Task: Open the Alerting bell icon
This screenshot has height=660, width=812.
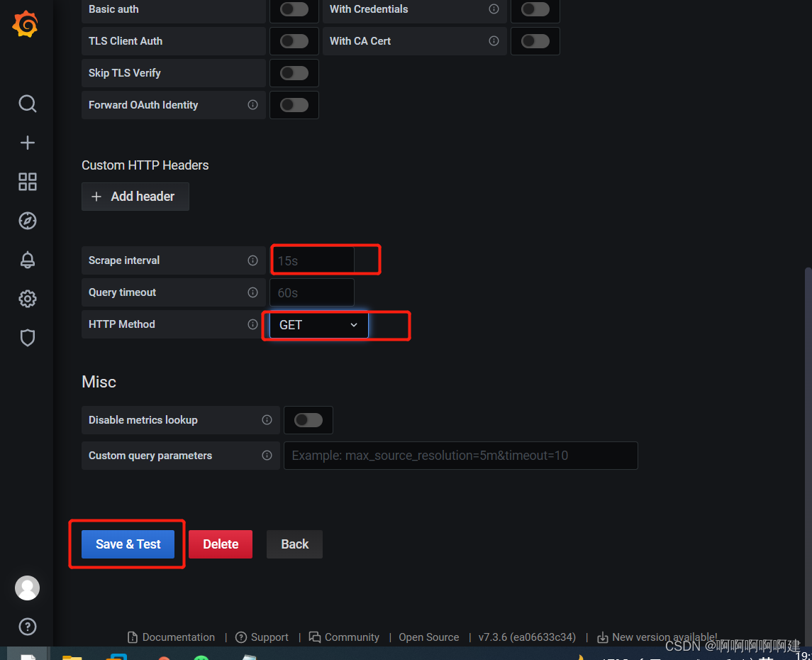Action: [28, 260]
